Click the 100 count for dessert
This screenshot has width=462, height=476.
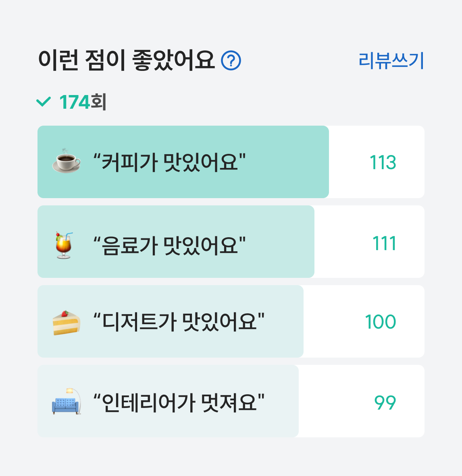[381, 322]
